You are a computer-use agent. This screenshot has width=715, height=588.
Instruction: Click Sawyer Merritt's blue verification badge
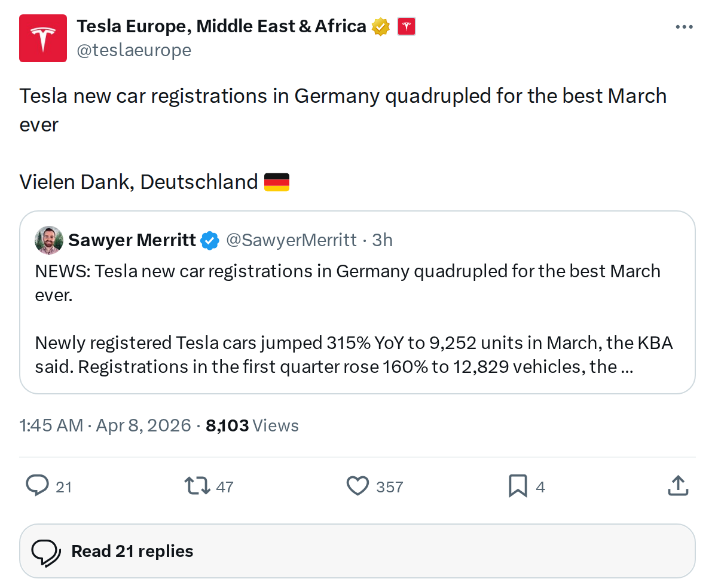coord(209,240)
